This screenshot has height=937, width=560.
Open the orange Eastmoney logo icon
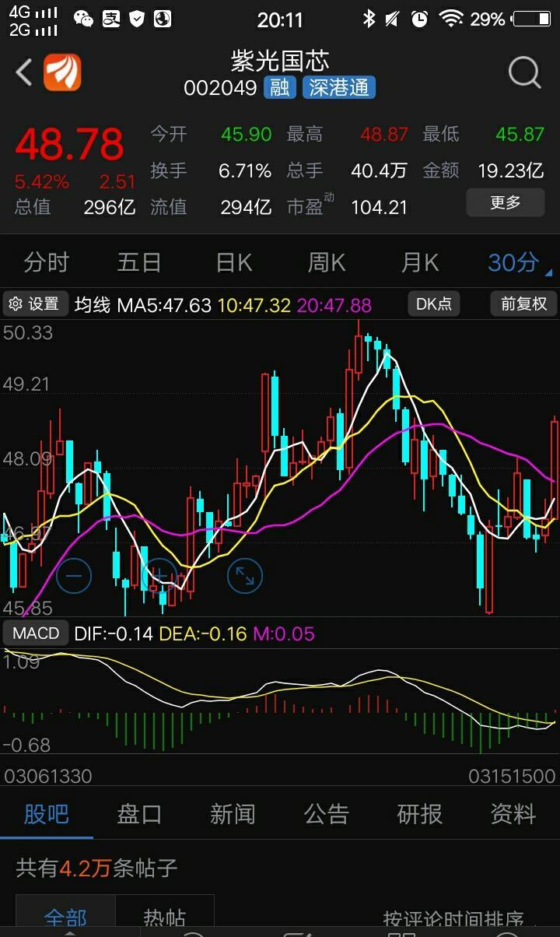[x=62, y=73]
